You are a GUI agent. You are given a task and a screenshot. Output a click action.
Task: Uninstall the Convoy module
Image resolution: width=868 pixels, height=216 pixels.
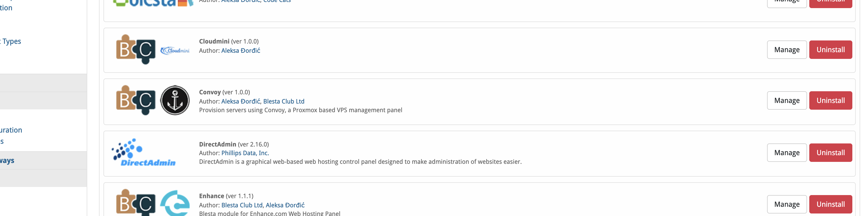pos(831,100)
